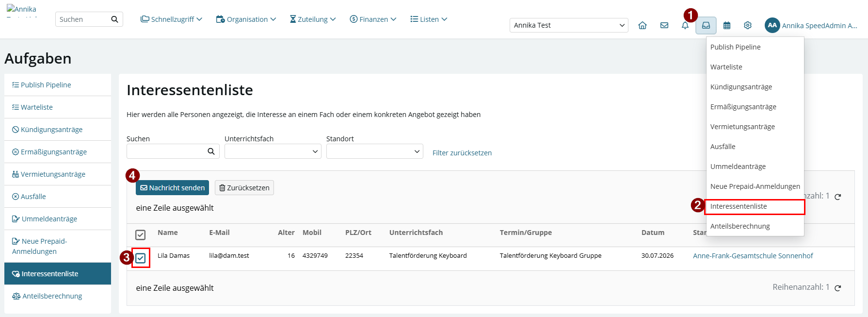Sort by the Unterrichtsfach column header
Image resolution: width=868 pixels, height=317 pixels.
click(x=416, y=233)
